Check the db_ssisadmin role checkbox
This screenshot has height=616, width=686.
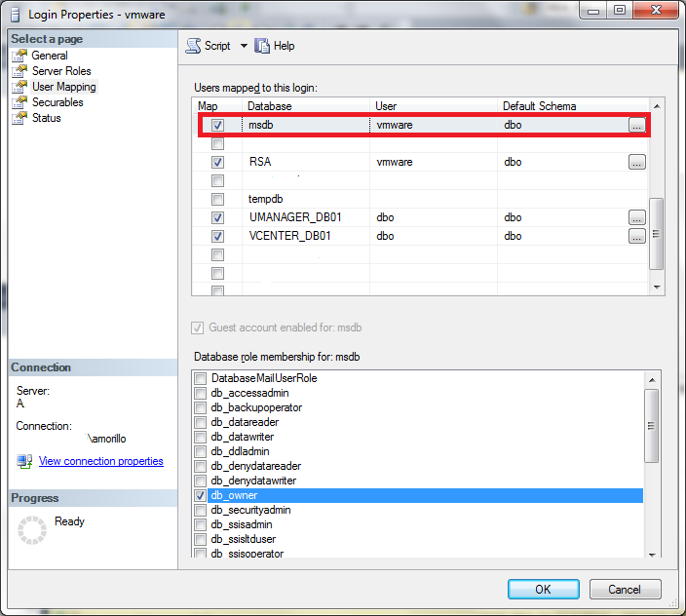201,524
